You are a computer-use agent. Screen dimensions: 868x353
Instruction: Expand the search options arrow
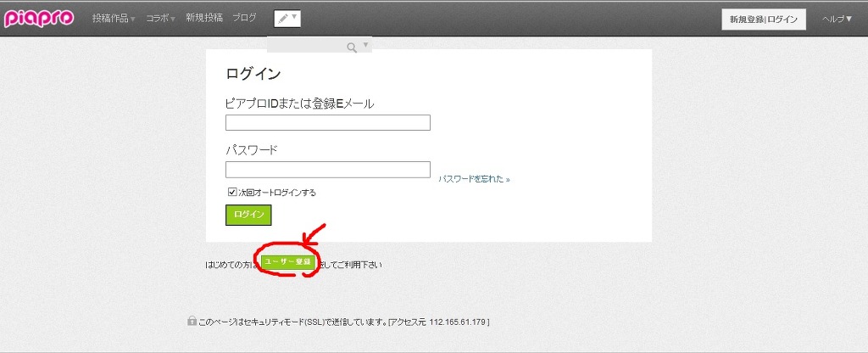coord(365,45)
